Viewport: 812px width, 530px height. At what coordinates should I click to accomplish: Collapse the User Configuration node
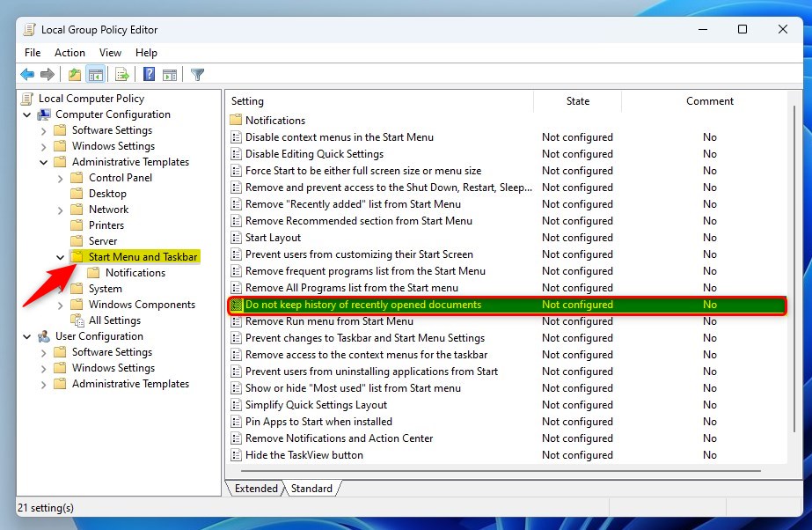(27, 337)
